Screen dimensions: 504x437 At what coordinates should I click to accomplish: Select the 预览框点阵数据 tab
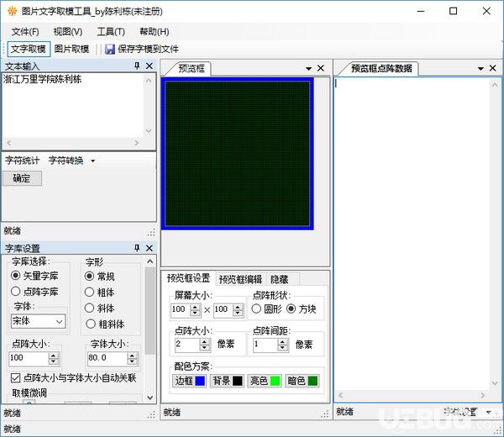coord(381,69)
